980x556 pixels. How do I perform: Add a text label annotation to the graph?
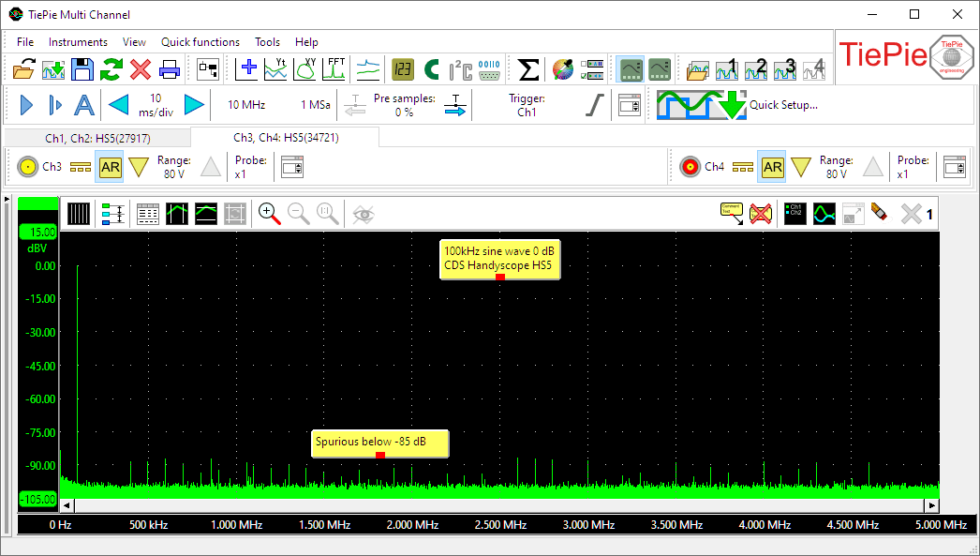click(733, 214)
